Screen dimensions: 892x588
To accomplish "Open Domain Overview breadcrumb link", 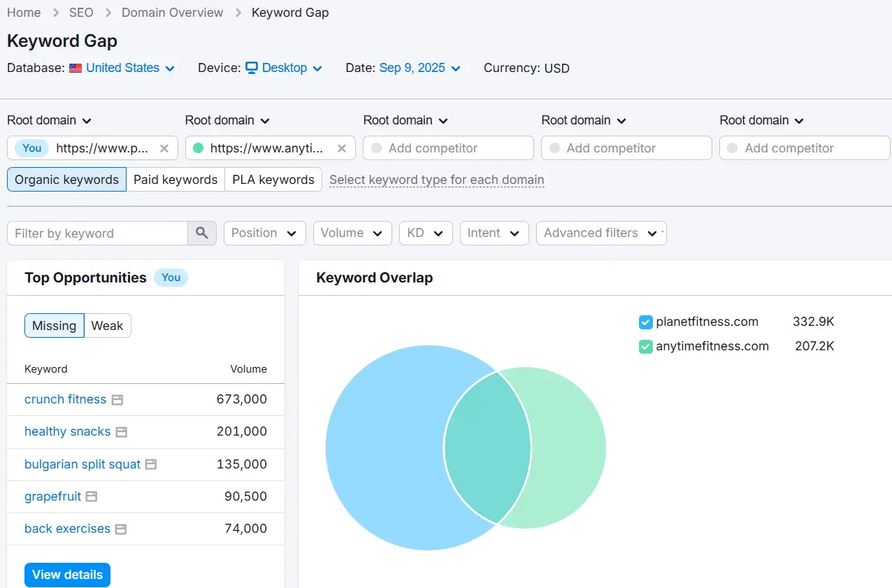I will (x=173, y=13).
